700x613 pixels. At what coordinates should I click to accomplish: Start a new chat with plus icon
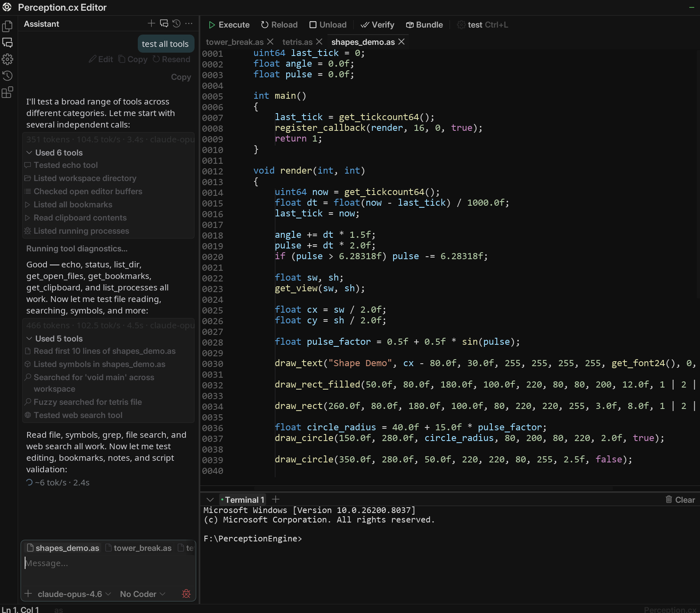click(x=151, y=23)
